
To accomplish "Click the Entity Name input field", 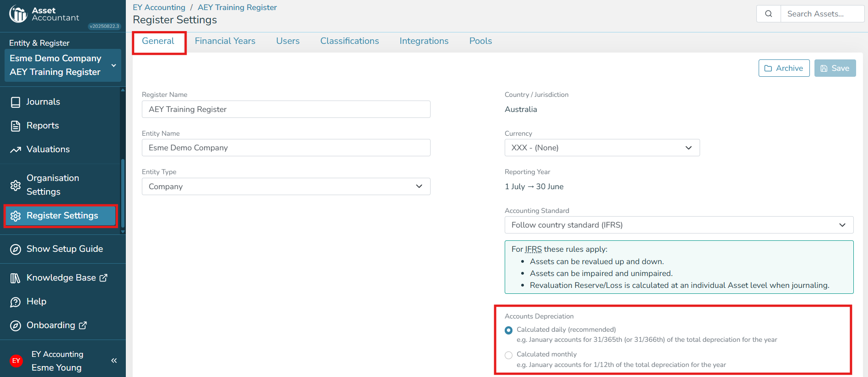I will (286, 148).
